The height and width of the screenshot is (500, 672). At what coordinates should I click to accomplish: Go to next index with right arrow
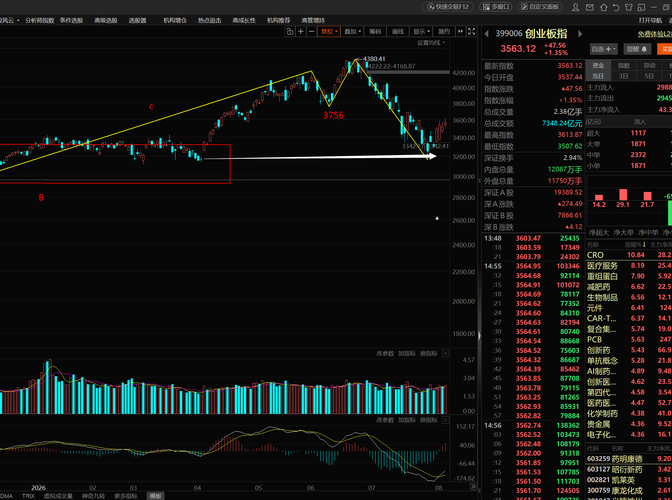(580, 33)
